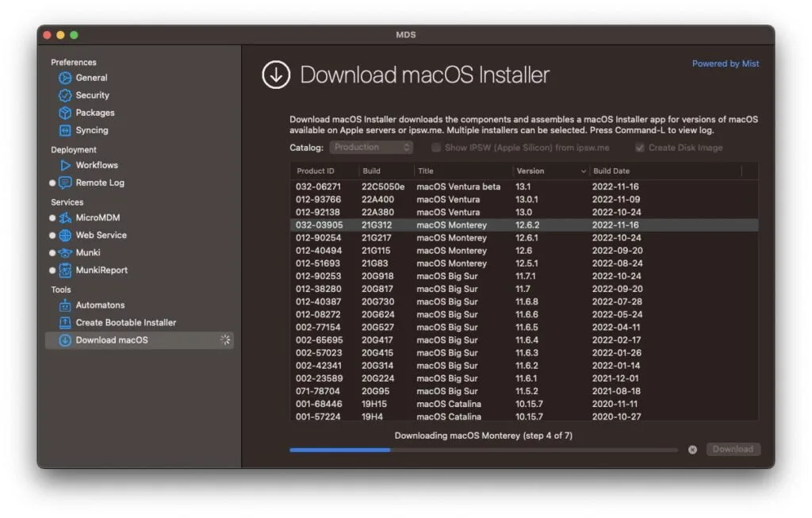
Task: Click the Downloading macOS Monterey status text
Action: pyautogui.click(x=483, y=436)
